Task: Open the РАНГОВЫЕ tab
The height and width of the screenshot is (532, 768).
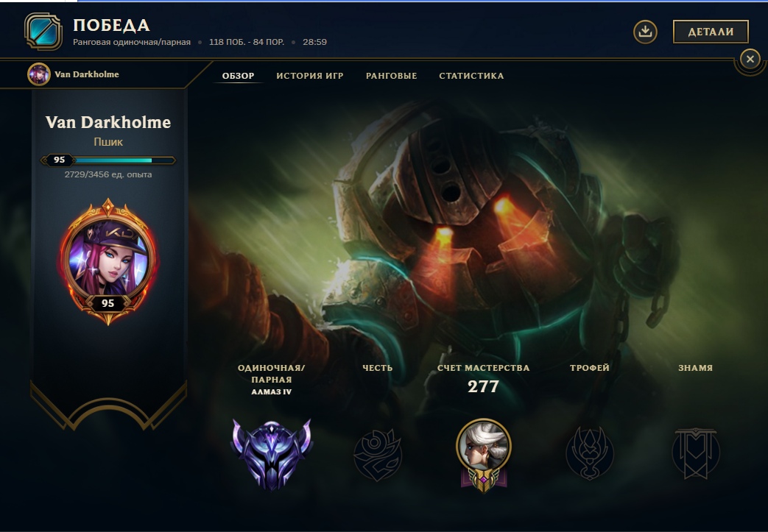Action: [391, 76]
